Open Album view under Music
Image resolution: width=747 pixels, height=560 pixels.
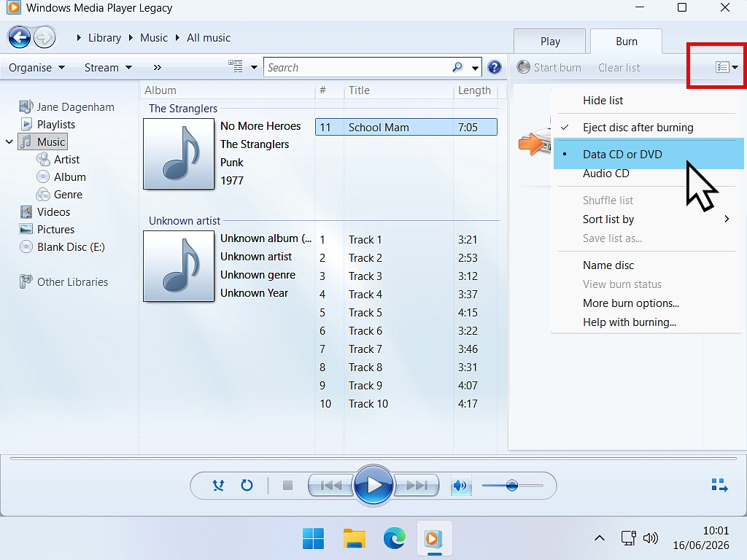point(61,176)
